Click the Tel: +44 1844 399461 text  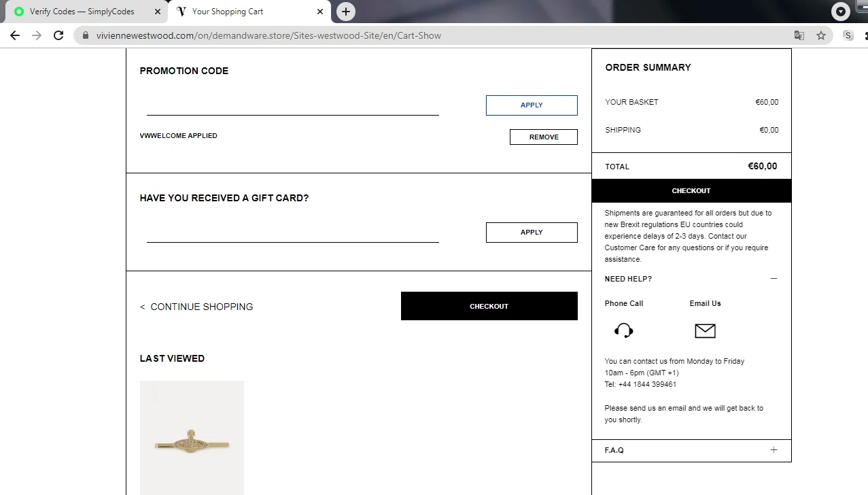(x=640, y=384)
